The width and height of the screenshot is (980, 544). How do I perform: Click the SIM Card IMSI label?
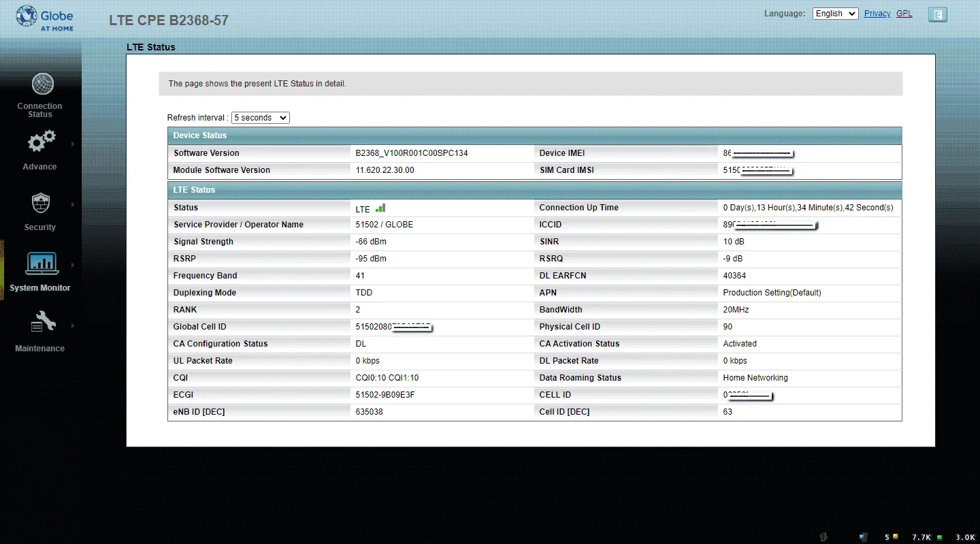[x=566, y=170]
